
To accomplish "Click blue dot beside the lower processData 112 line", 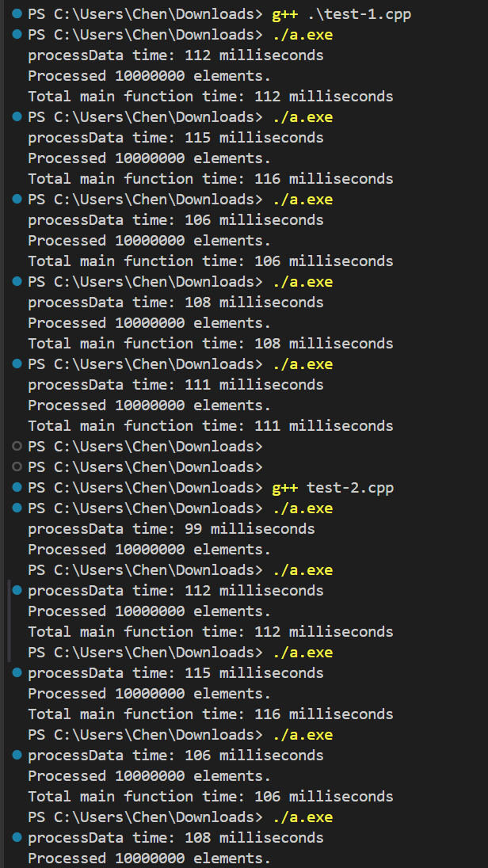I will [17, 591].
